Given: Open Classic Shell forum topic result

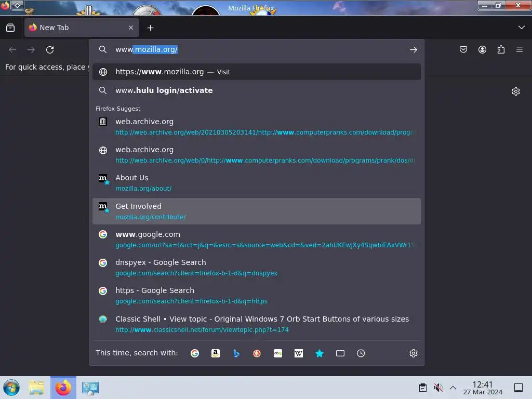Looking at the screenshot, I should pyautogui.click(x=257, y=324).
